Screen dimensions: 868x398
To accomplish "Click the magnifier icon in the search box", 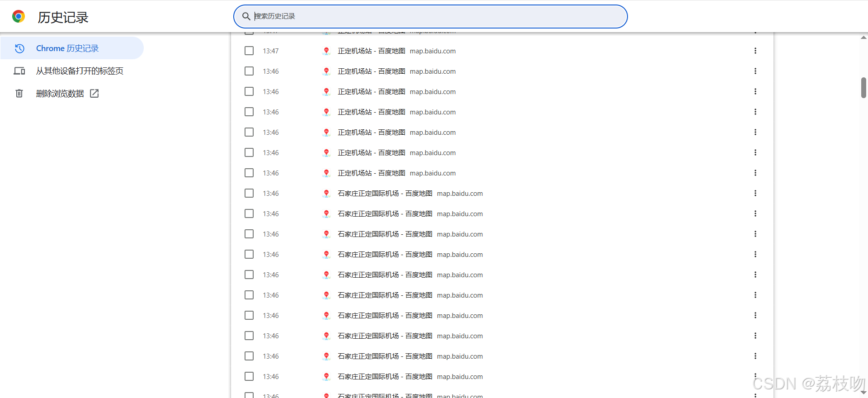I will tap(246, 16).
